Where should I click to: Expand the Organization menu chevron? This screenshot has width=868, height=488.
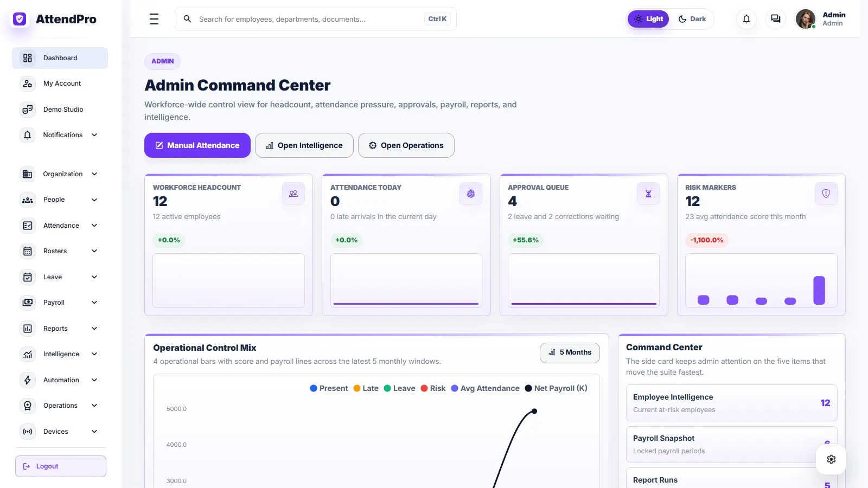point(94,174)
